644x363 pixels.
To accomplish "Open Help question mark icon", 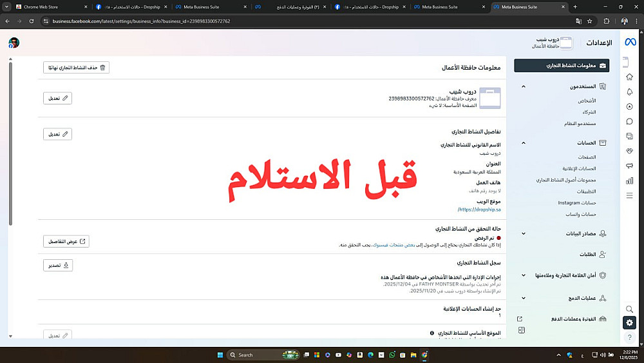I will click(x=629, y=337).
